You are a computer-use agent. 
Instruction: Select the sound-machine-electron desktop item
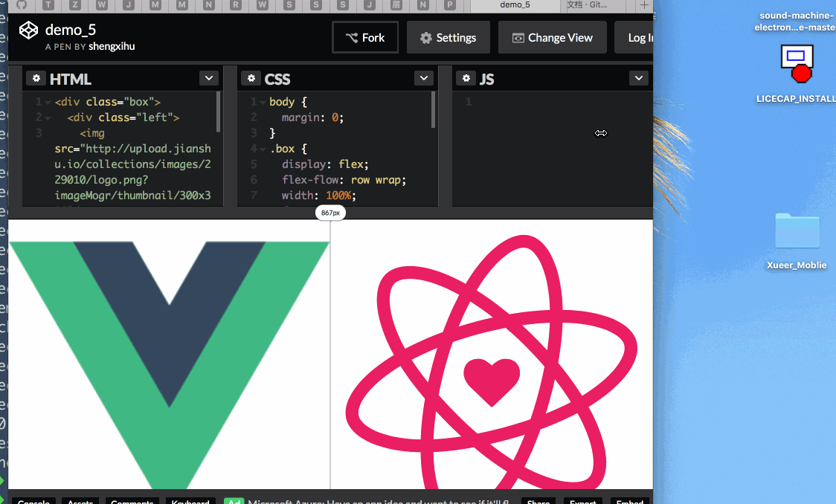pyautogui.click(x=795, y=22)
